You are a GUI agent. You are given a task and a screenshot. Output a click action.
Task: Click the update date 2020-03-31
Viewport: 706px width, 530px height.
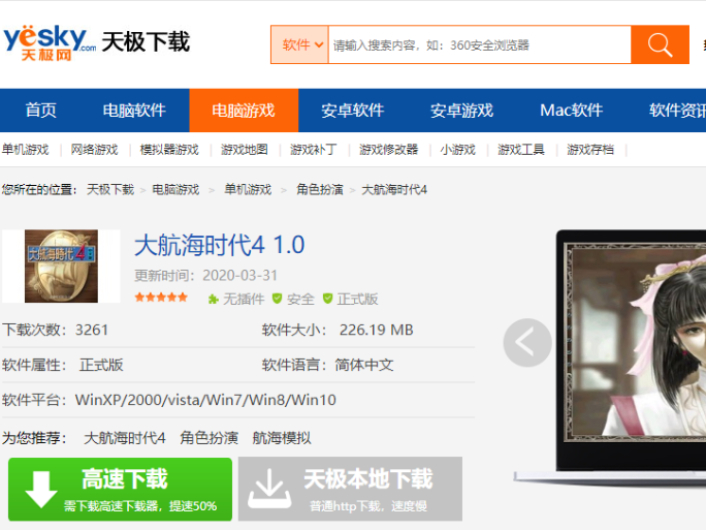coord(240,275)
